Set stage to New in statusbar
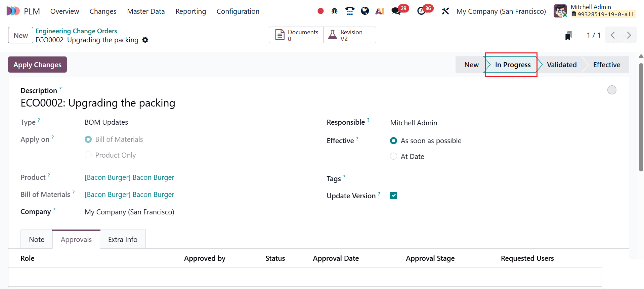 (471, 65)
